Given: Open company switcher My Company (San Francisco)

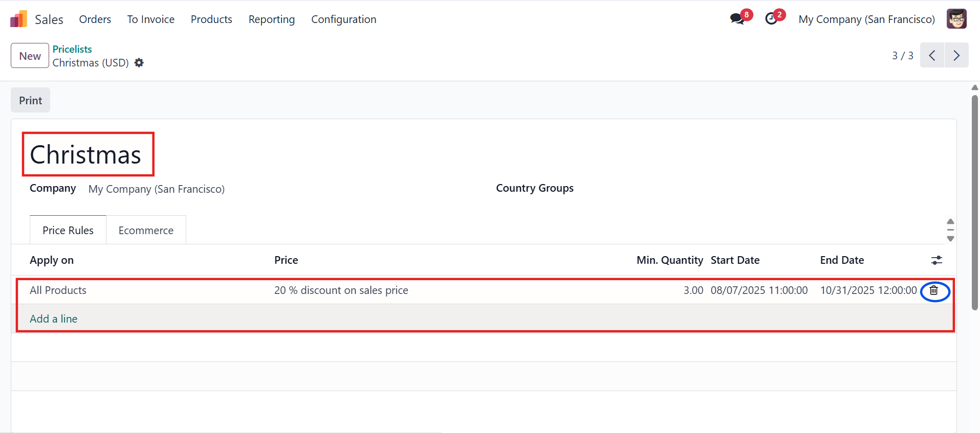Looking at the screenshot, I should pyautogui.click(x=867, y=19).
